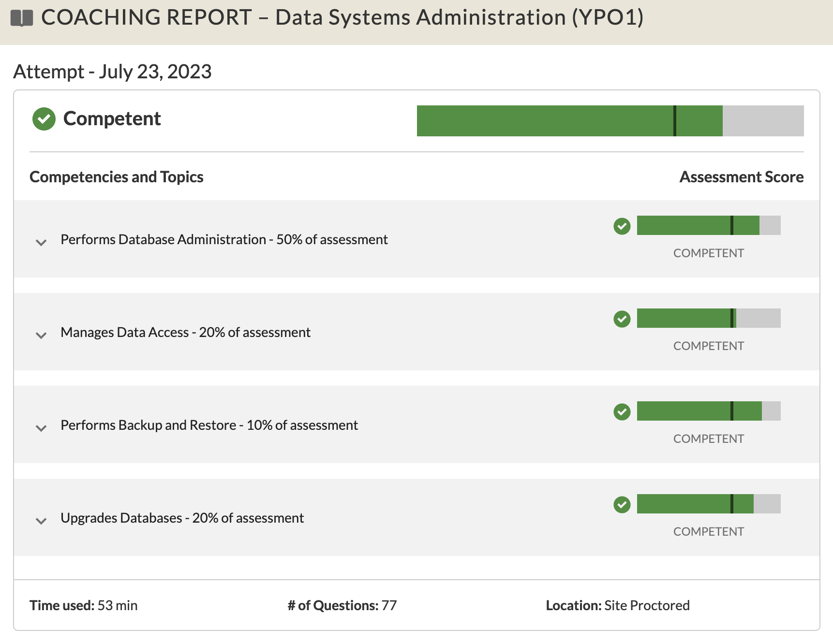Click the Manages Data Access score bar
Screen dimensions: 833x644
(709, 318)
